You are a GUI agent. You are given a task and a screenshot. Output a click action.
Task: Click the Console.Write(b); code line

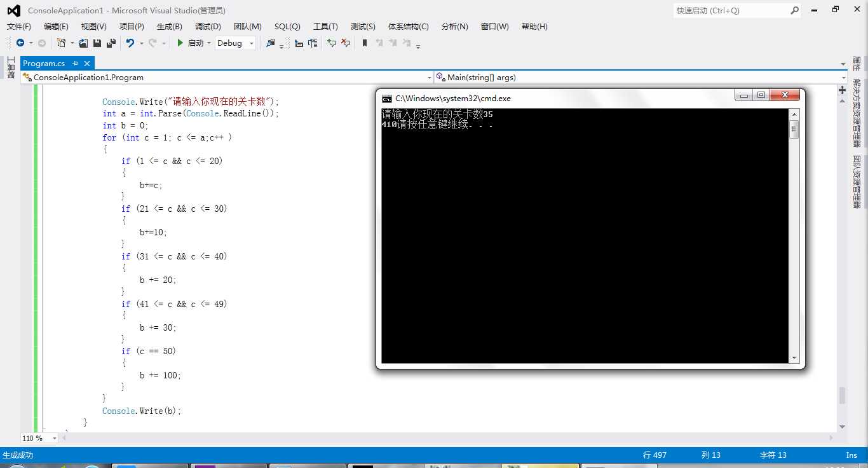pyautogui.click(x=142, y=411)
